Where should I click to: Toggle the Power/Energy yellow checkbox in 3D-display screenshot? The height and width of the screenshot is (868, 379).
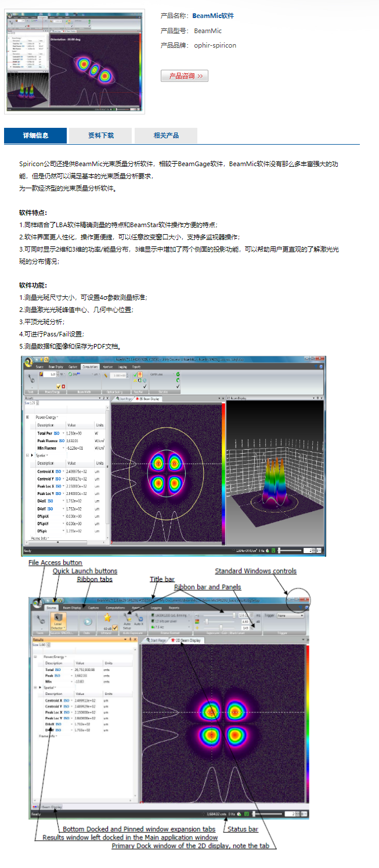click(x=59, y=386)
